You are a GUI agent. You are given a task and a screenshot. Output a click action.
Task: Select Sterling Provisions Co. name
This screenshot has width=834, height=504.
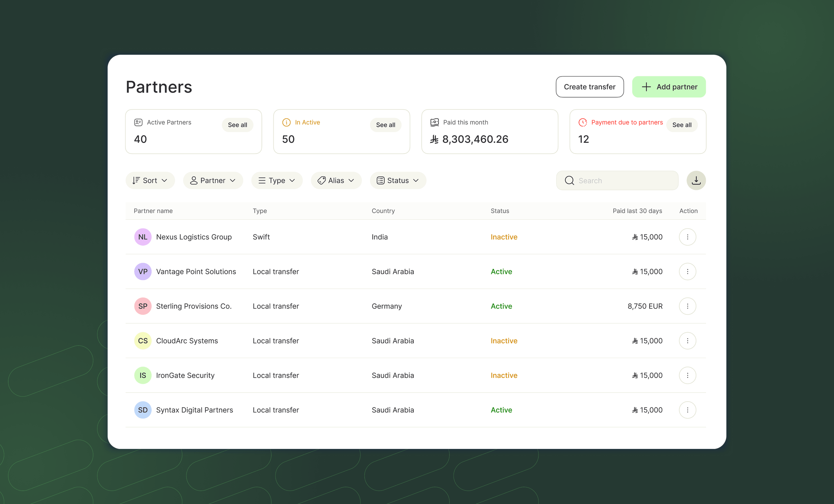click(194, 306)
